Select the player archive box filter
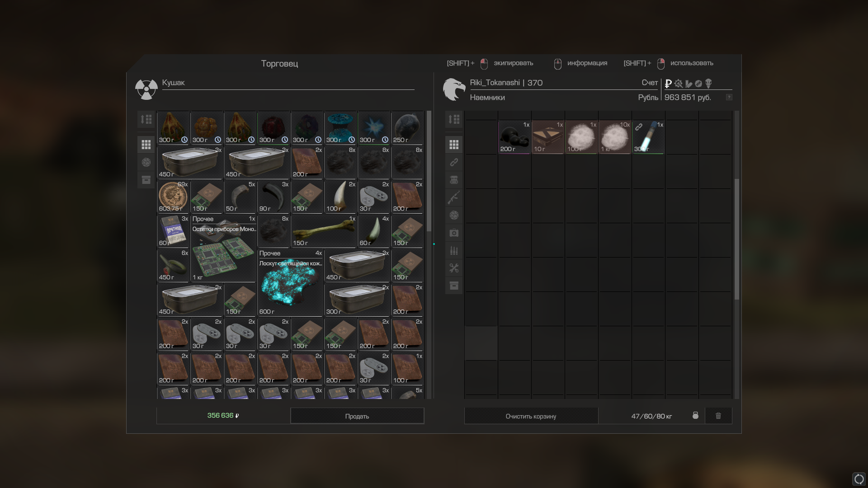The image size is (868, 488). point(454,286)
